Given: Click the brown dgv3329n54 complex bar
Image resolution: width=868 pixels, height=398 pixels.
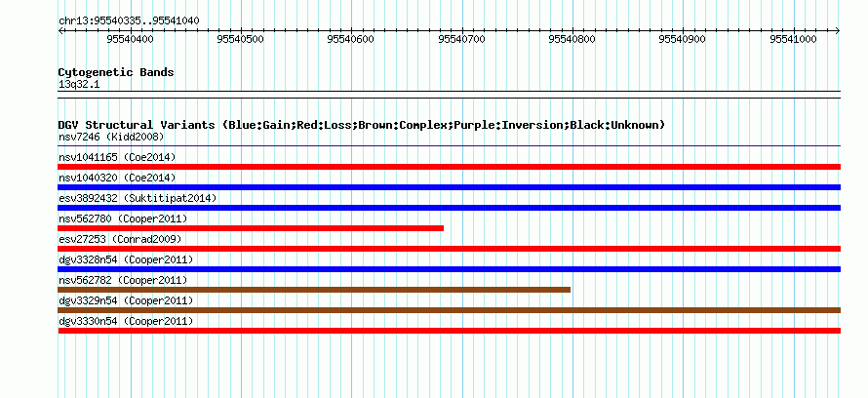Looking at the screenshot, I should coord(450,310).
